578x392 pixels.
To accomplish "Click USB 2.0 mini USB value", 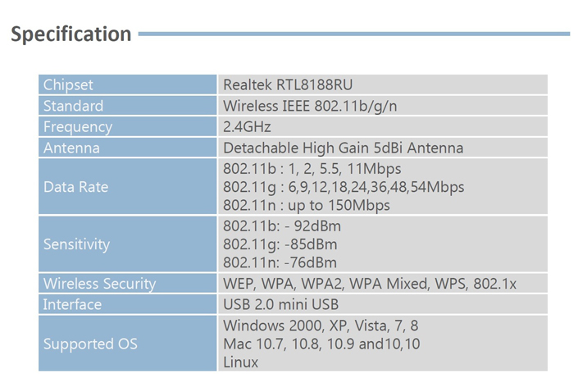I will click(281, 304).
